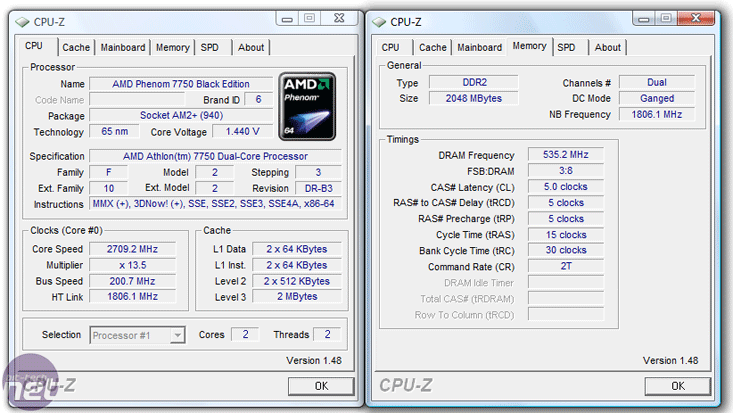This screenshot has width=733, height=413.
Task: Open Cache tab in right window
Action: (432, 47)
